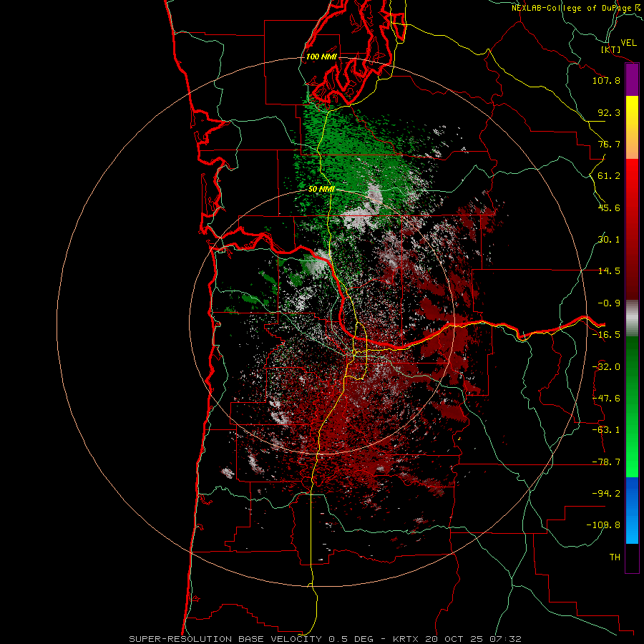Click the -109.8 velocity scale value

[x=603, y=525]
